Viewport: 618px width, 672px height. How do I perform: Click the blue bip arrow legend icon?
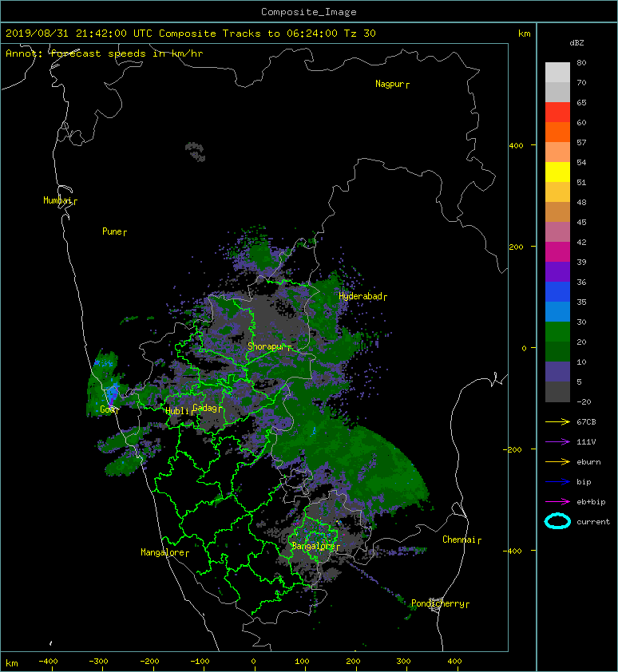pos(557,482)
